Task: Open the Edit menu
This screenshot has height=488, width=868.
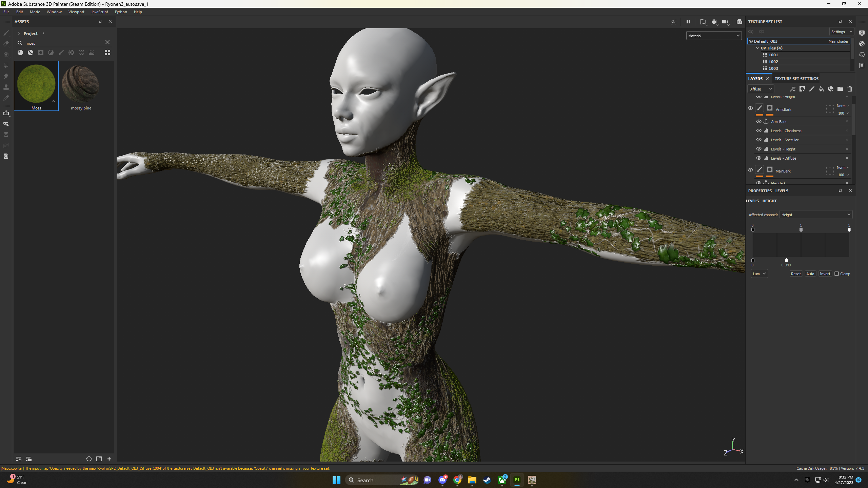Action: (20, 12)
